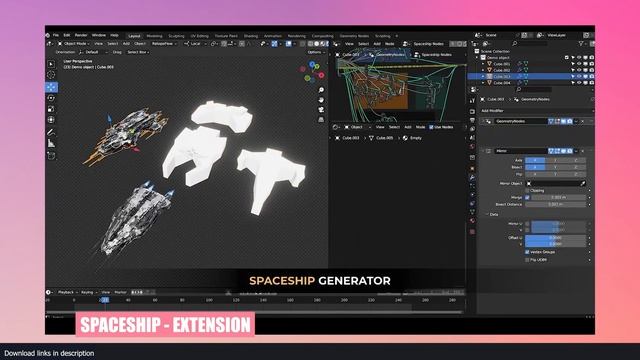640x360 pixels.
Task: Click Mirror modifier render camera icon
Action: click(x=569, y=151)
